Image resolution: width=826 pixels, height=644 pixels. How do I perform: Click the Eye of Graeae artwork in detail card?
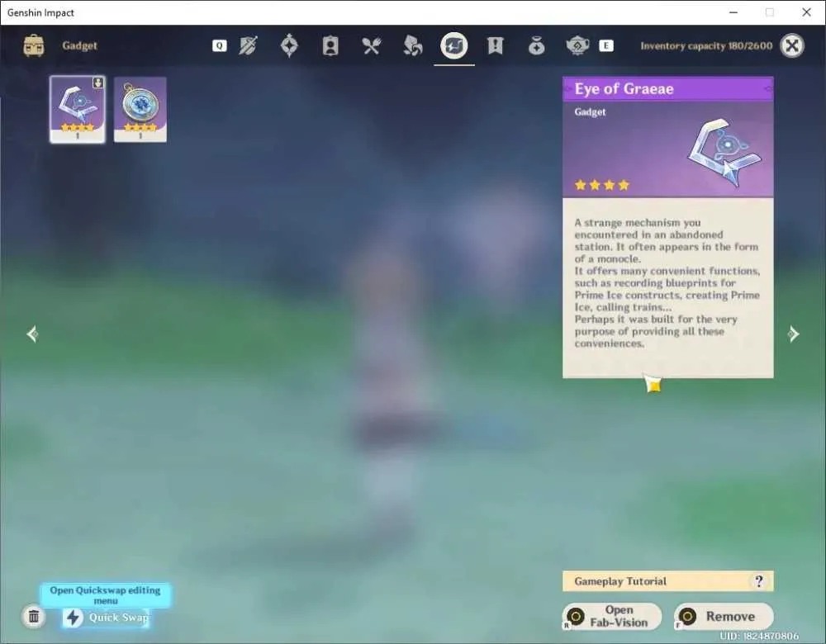pos(725,152)
